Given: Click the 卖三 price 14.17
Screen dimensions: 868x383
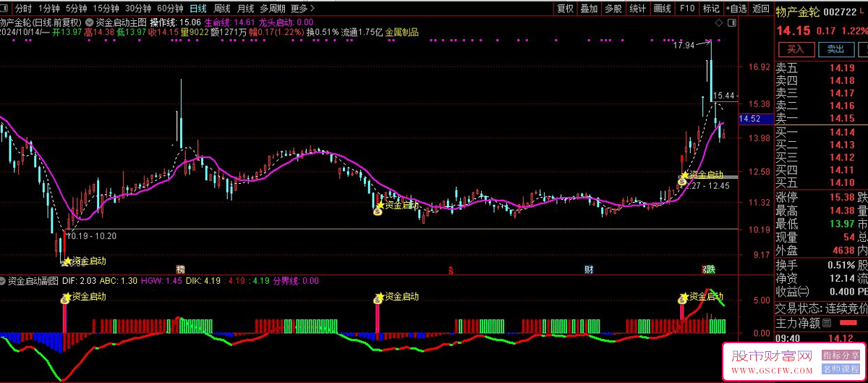Looking at the screenshot, I should click(842, 93).
